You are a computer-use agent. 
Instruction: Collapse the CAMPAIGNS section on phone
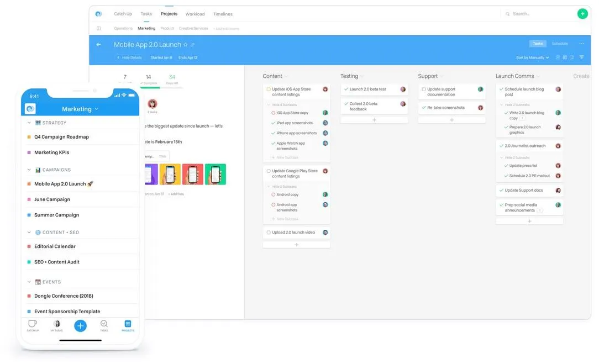[x=29, y=170]
